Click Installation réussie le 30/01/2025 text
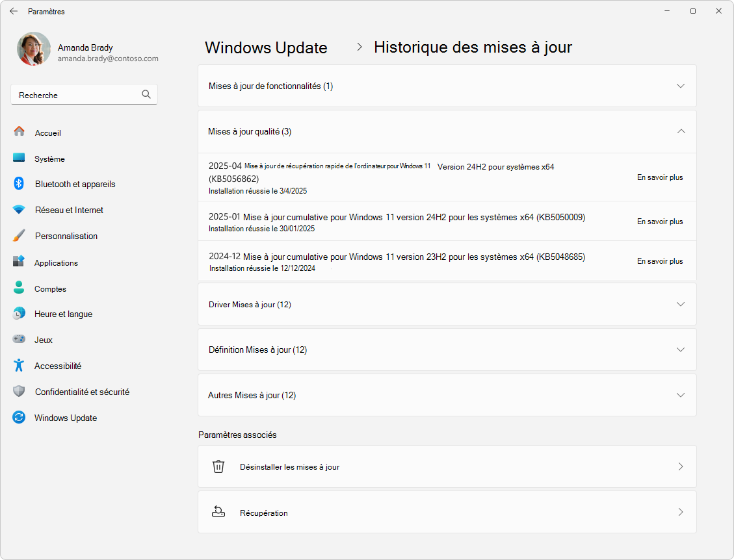The height and width of the screenshot is (560, 734). pyautogui.click(x=261, y=229)
